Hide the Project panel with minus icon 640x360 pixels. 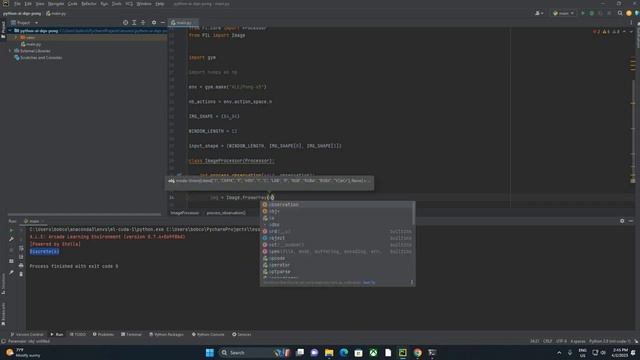(x=163, y=23)
